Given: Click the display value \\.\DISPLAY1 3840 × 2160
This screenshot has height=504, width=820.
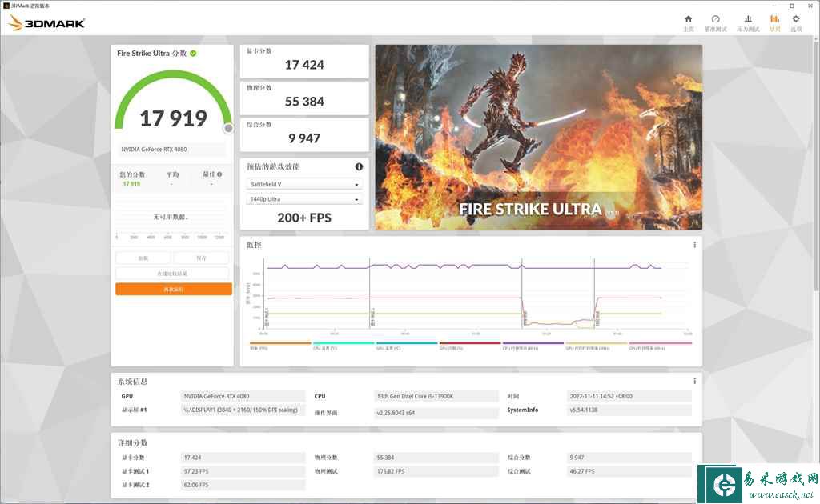Looking at the screenshot, I should click(243, 410).
